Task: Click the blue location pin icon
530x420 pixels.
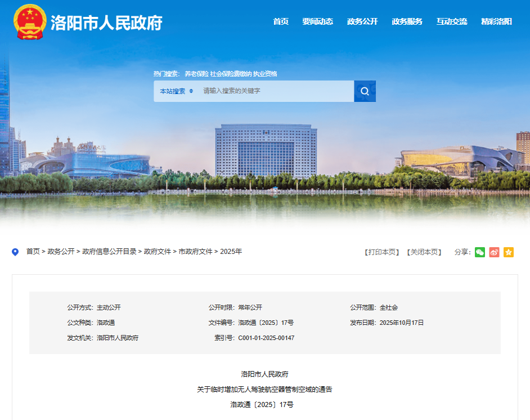Action: (15, 252)
